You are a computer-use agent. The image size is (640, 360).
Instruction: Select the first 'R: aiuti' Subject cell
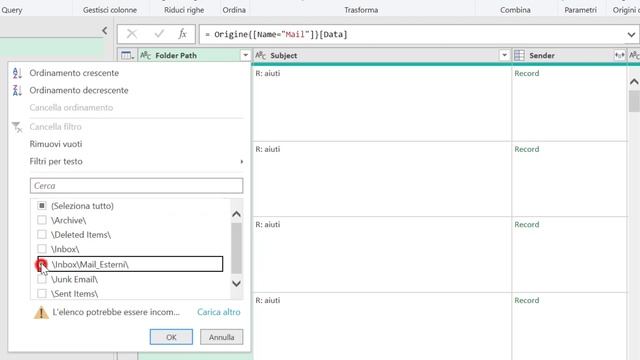tap(268, 73)
